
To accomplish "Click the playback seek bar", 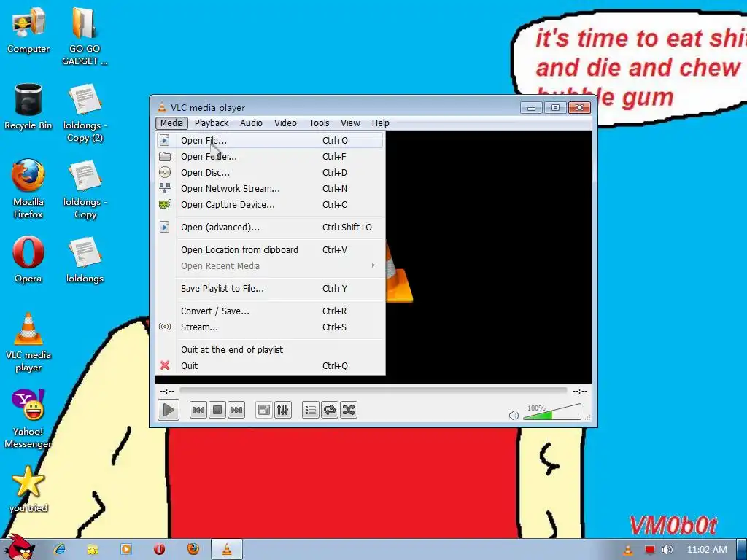I will [x=373, y=391].
